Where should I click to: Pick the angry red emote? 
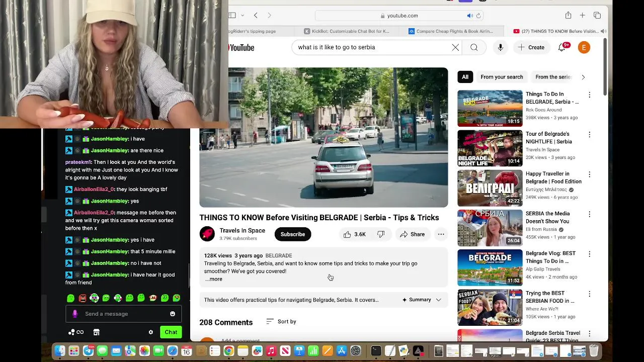pyautogui.click(x=83, y=298)
